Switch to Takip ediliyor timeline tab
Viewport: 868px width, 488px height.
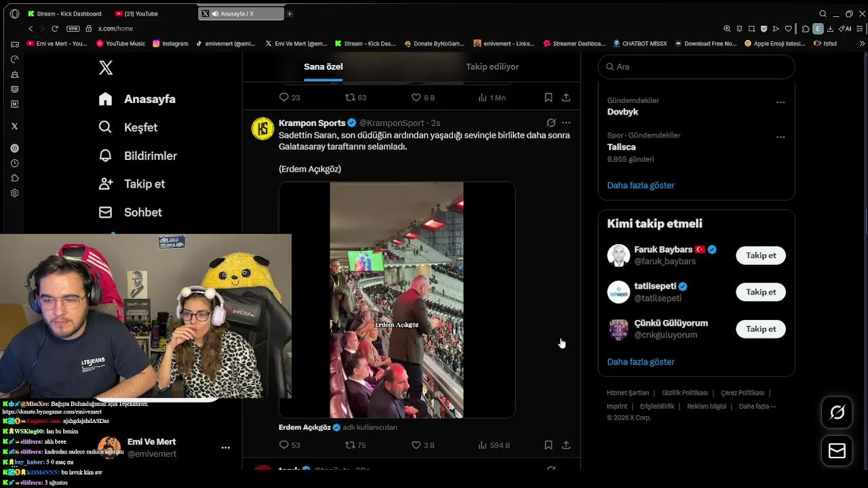[x=492, y=66]
